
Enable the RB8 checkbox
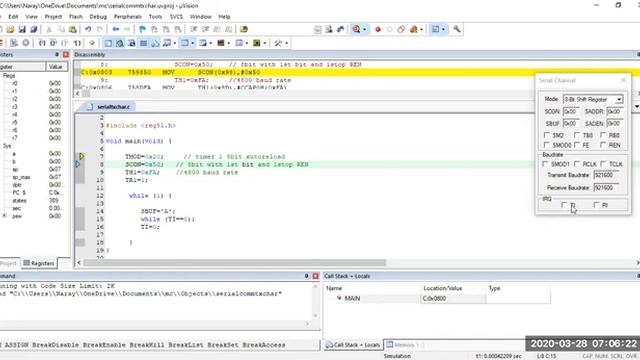click(603, 135)
